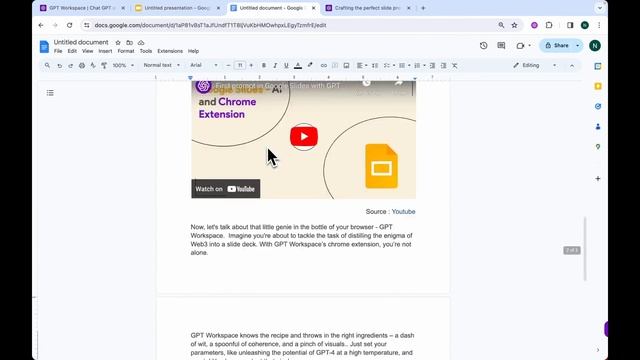Toggle underline formatting
The image size is (640, 360).
286,65
